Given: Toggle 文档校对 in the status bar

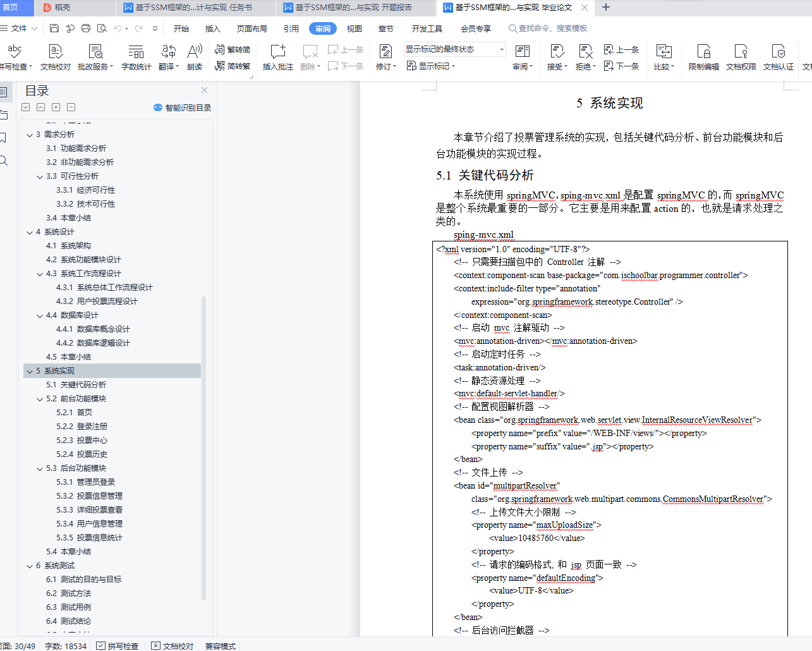Looking at the screenshot, I should point(173,646).
